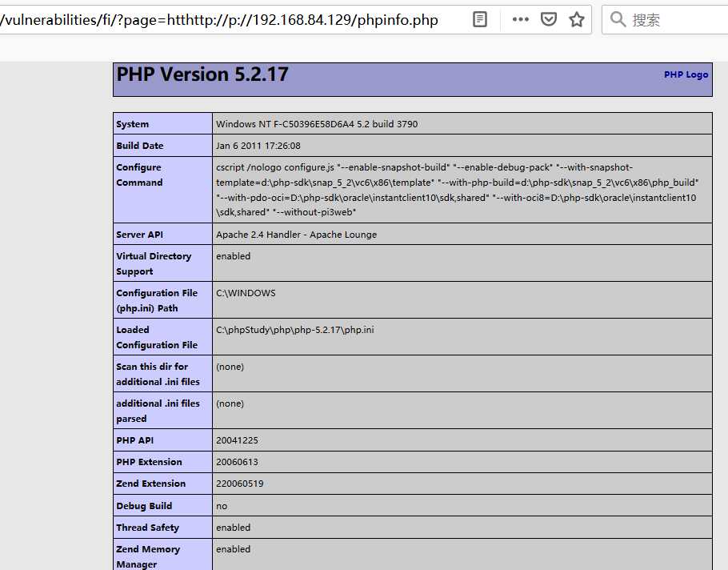The height and width of the screenshot is (570, 728).
Task: Select enabled value for Zend Memory Manager
Action: [233, 549]
